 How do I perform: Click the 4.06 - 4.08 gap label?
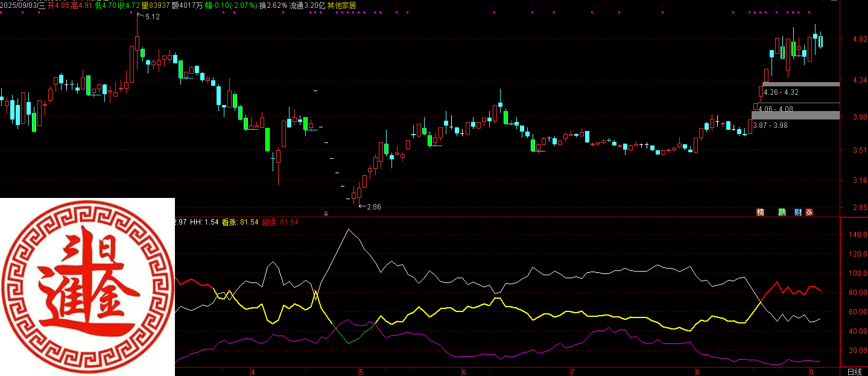point(776,109)
